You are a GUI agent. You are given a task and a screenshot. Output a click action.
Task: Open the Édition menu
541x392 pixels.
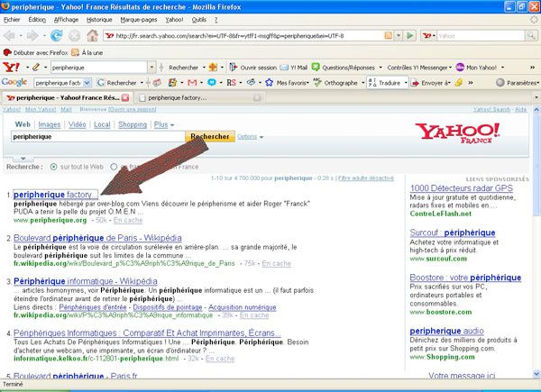click(x=37, y=20)
